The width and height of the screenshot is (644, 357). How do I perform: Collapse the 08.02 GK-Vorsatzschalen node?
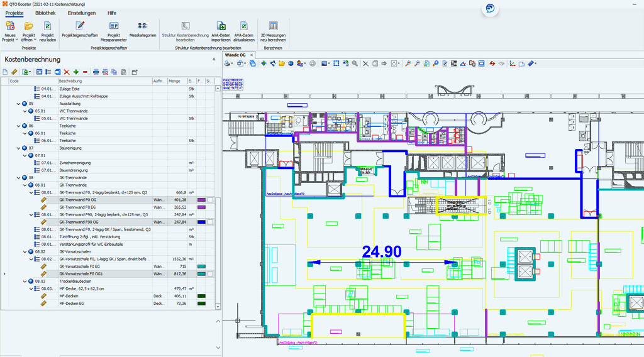click(x=25, y=251)
